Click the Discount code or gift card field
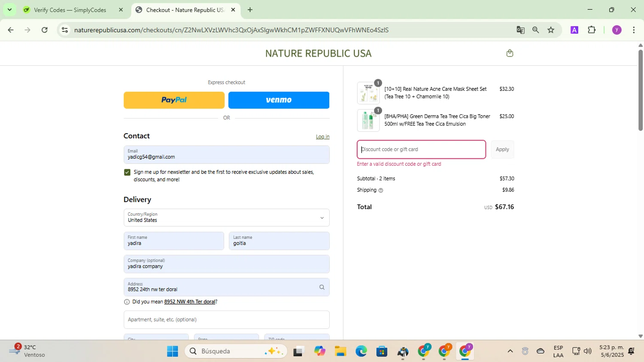Viewport: 644px width, 362px height. point(421,149)
